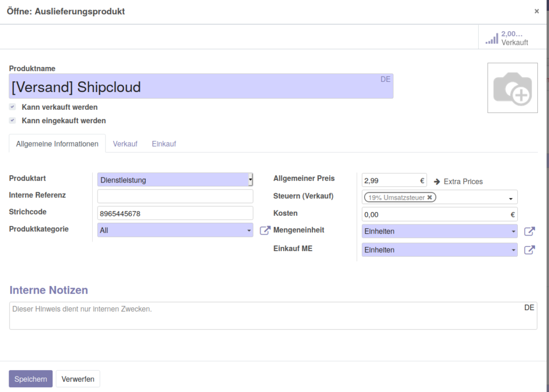This screenshot has width=549, height=392.
Task: Open the external link beside Einkauf ME
Action: coord(530,250)
